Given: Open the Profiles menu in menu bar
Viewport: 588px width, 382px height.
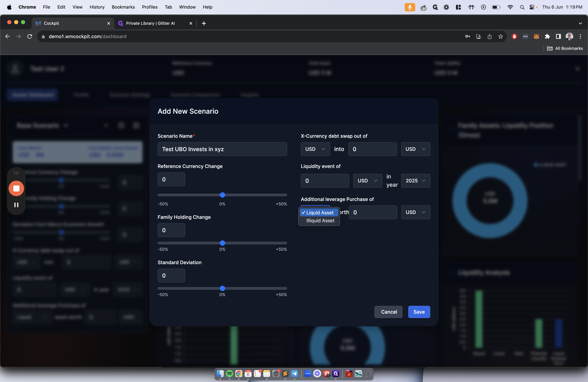Looking at the screenshot, I should click(149, 7).
